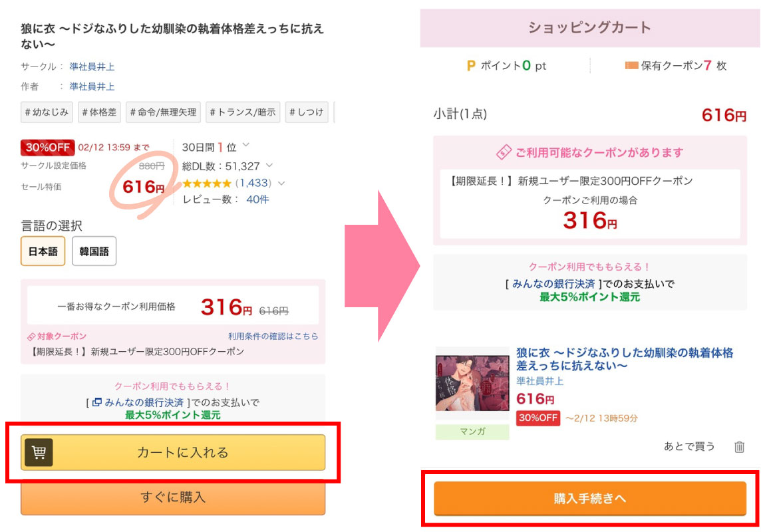The height and width of the screenshot is (532, 765).
Task: Expand the 総DL数 details chevron
Action: tap(269, 166)
